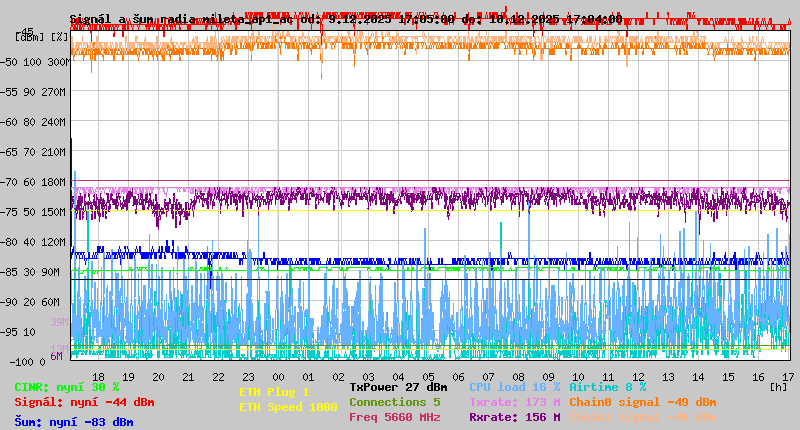This screenshot has height=430, width=800.
Task: Click the 00 hour mark on time axis
Action: click(279, 376)
